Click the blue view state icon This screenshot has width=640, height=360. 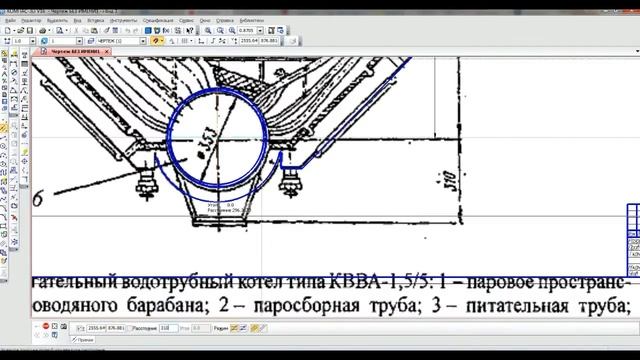pyautogui.click(x=44, y=41)
